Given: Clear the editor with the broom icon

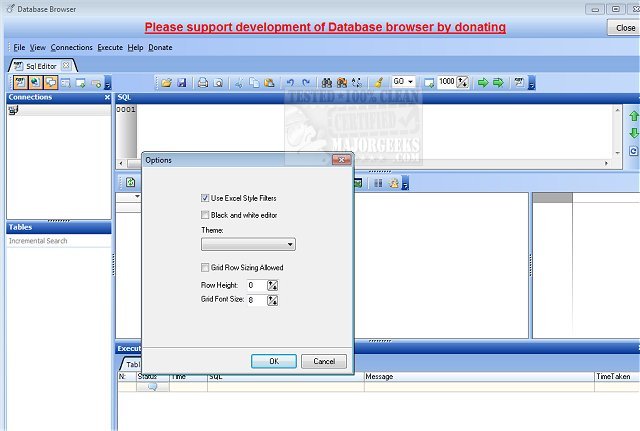Looking at the screenshot, I should click(x=378, y=83).
